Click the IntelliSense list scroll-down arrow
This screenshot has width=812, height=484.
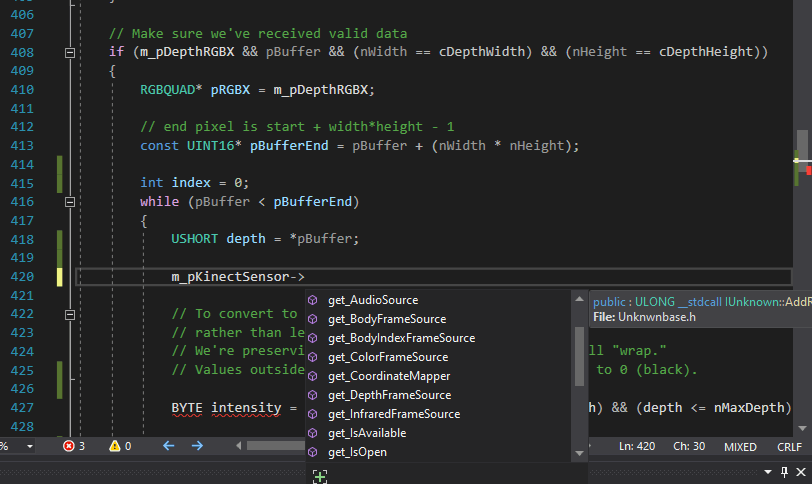[x=579, y=453]
